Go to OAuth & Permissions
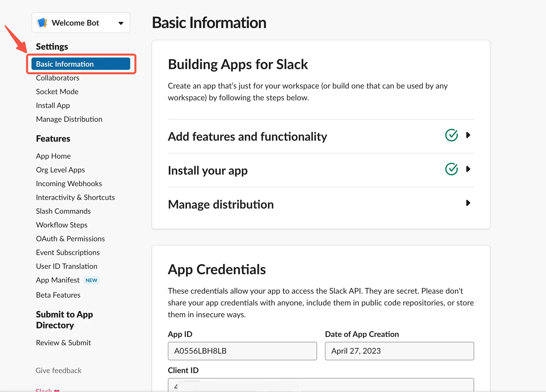 (x=70, y=239)
